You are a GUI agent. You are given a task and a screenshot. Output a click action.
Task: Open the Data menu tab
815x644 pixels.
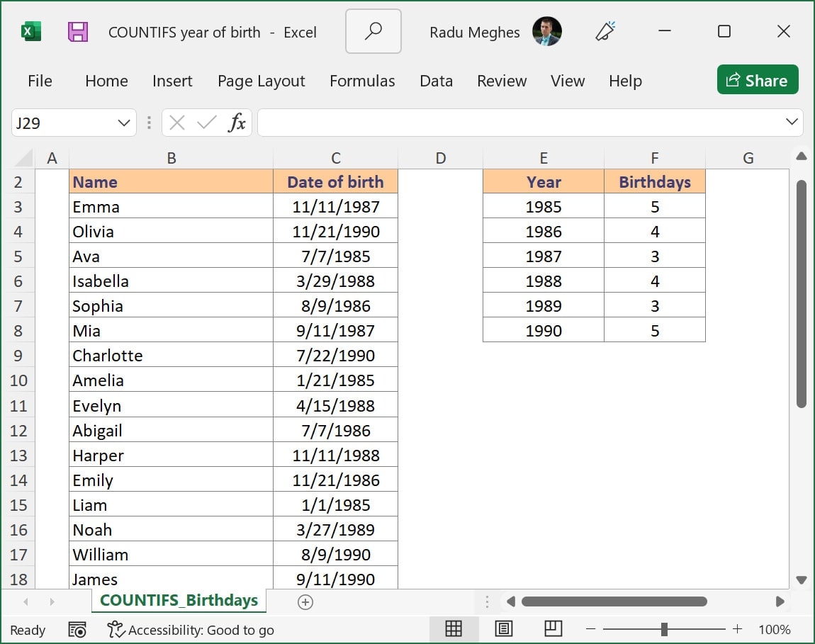pos(436,81)
